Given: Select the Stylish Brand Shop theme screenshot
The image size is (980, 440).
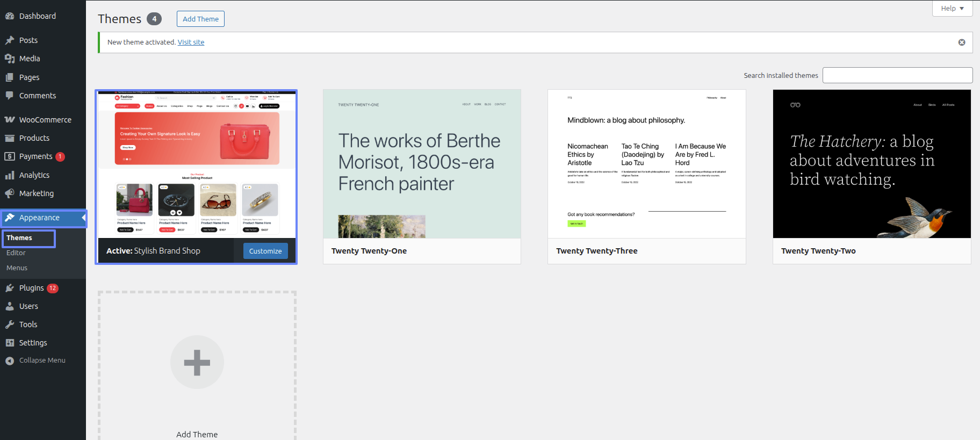Looking at the screenshot, I should coord(197,164).
